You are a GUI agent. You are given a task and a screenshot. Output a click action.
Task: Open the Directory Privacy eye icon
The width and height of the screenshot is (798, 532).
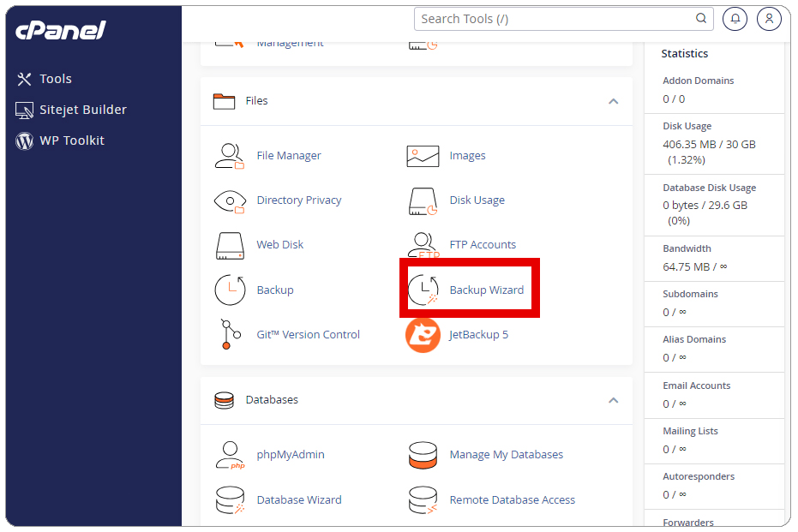tap(230, 200)
